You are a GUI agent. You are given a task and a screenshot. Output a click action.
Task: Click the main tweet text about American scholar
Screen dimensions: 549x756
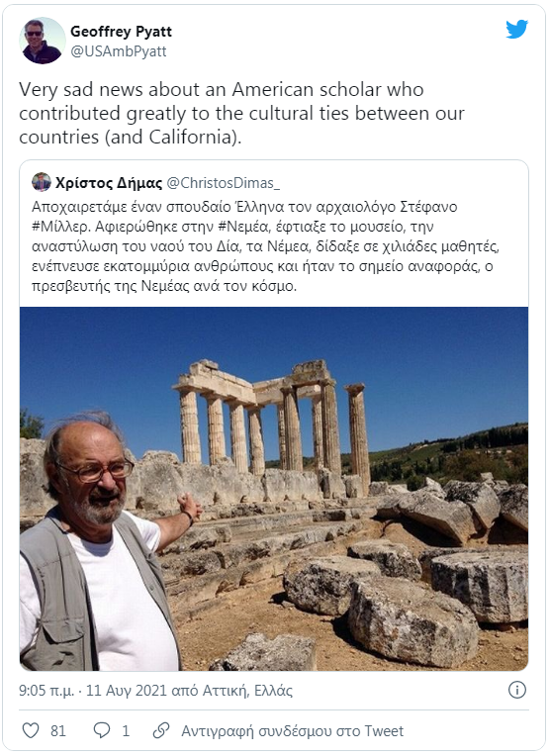[241, 114]
